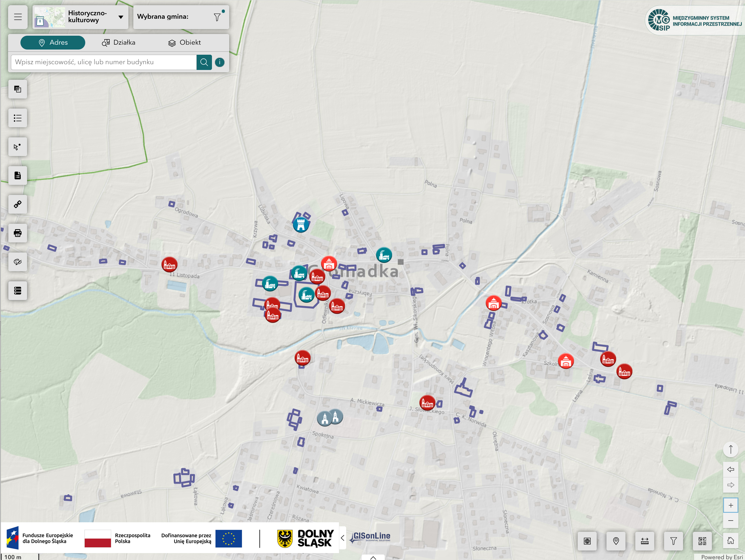Select the Adres search tab
This screenshot has width=745, height=560.
(x=53, y=42)
